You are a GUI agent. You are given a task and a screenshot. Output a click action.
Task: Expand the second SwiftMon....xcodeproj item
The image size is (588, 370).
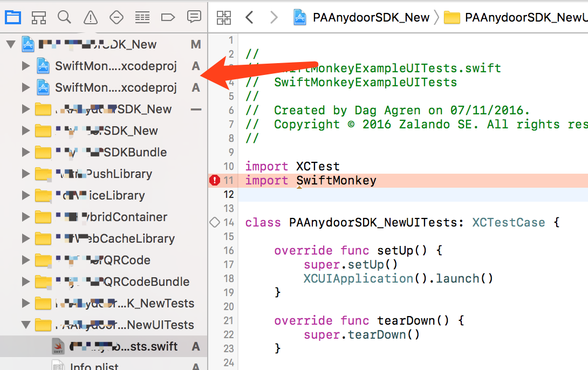coord(25,88)
